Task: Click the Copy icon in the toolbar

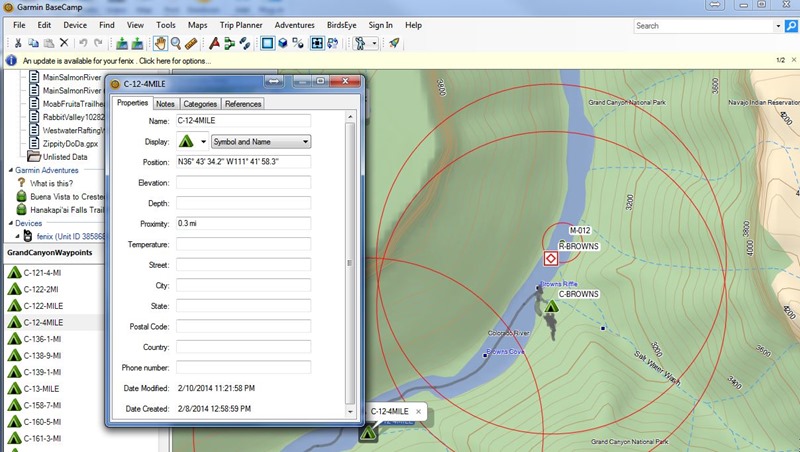Action: click(x=33, y=43)
